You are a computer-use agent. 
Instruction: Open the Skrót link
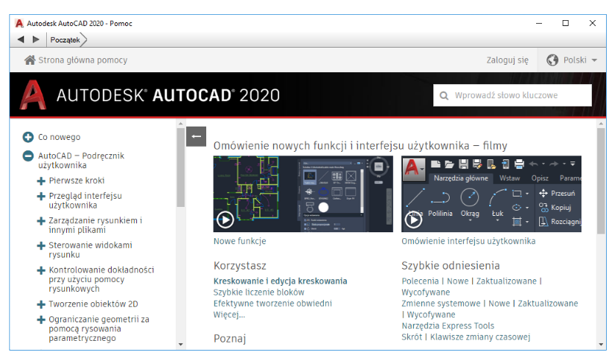coord(412,337)
